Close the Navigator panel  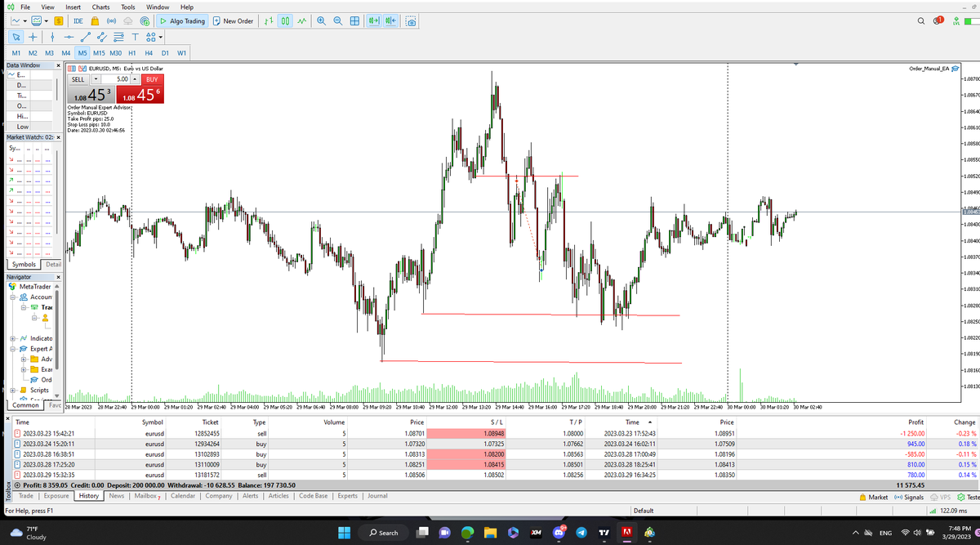59,277
